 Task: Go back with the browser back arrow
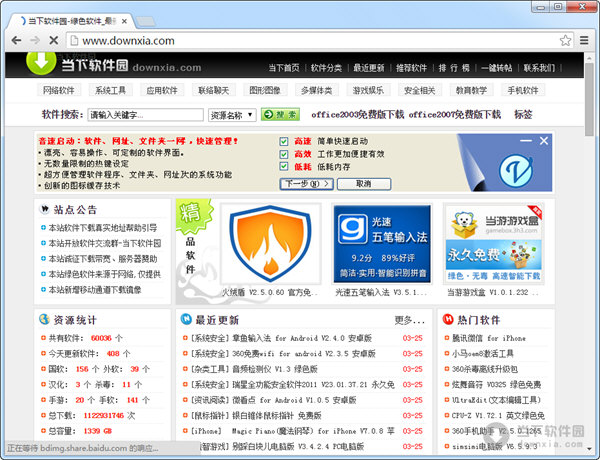coord(16,40)
